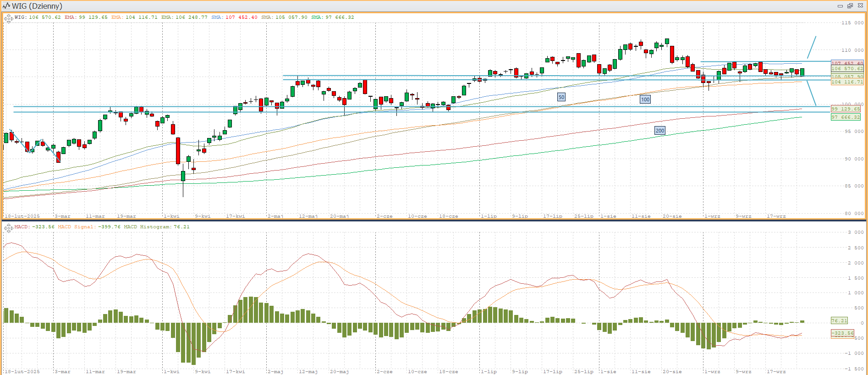
Task: Click the 1-kwi date on price time axis
Action: click(x=171, y=216)
